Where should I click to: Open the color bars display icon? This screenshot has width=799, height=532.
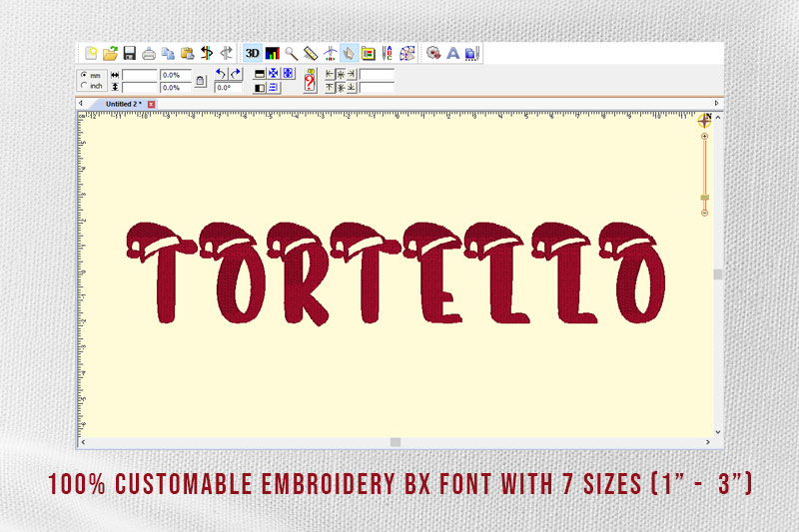coord(272,53)
